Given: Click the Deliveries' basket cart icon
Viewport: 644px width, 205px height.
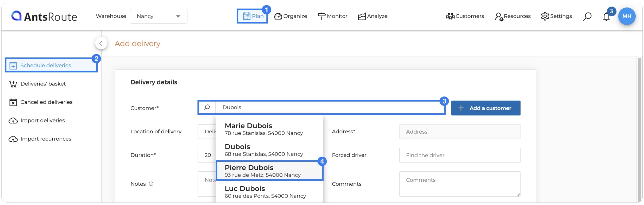Looking at the screenshot, I should (13, 84).
